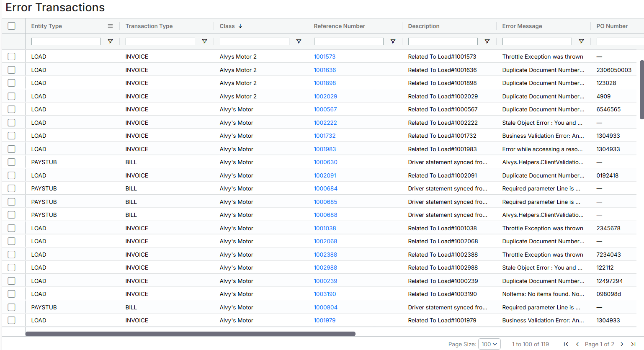644x350 pixels.
Task: Open filter icon for Error Message column
Action: point(581,41)
